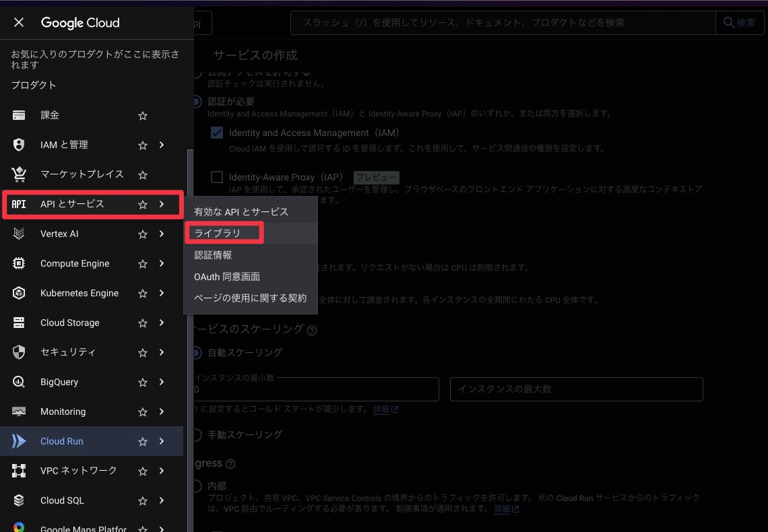Open help icon next to Ingress

click(x=230, y=464)
